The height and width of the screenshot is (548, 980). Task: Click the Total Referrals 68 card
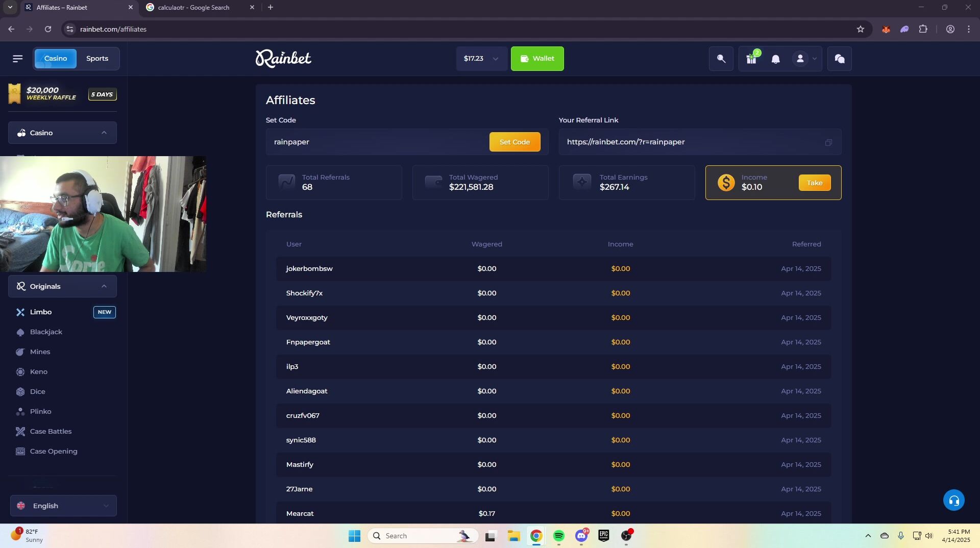pos(334,183)
